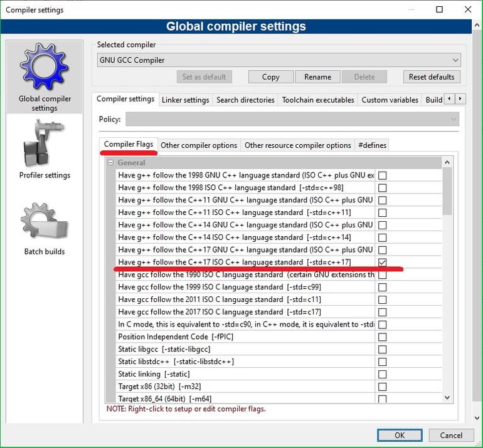Image resolution: width=483 pixels, height=448 pixels.
Task: Enable the -std=c99 checkbox
Action: click(x=382, y=287)
